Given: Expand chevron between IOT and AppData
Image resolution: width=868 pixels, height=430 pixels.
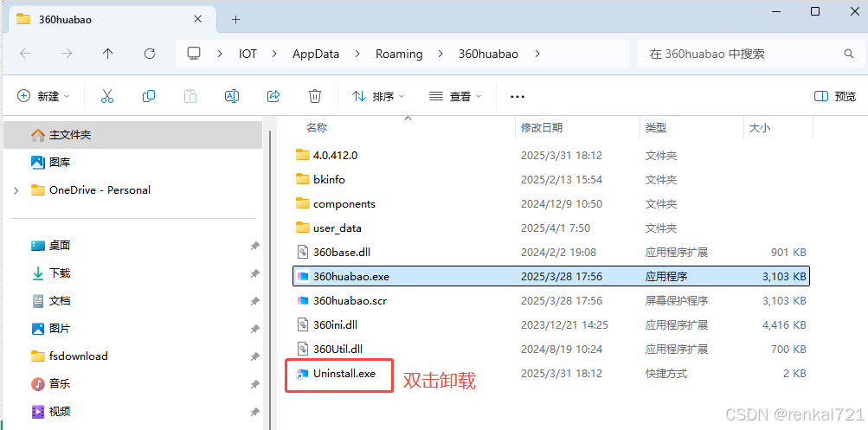Looking at the screenshot, I should 274,54.
